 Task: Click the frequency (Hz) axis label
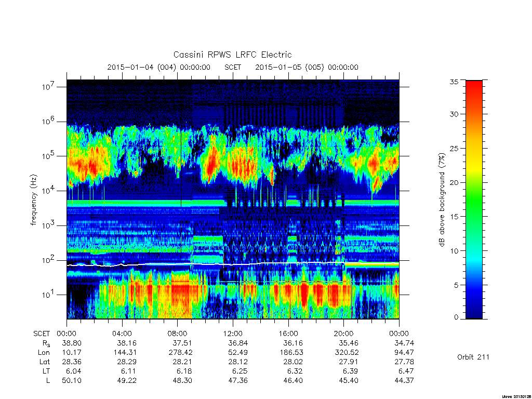pos(34,200)
